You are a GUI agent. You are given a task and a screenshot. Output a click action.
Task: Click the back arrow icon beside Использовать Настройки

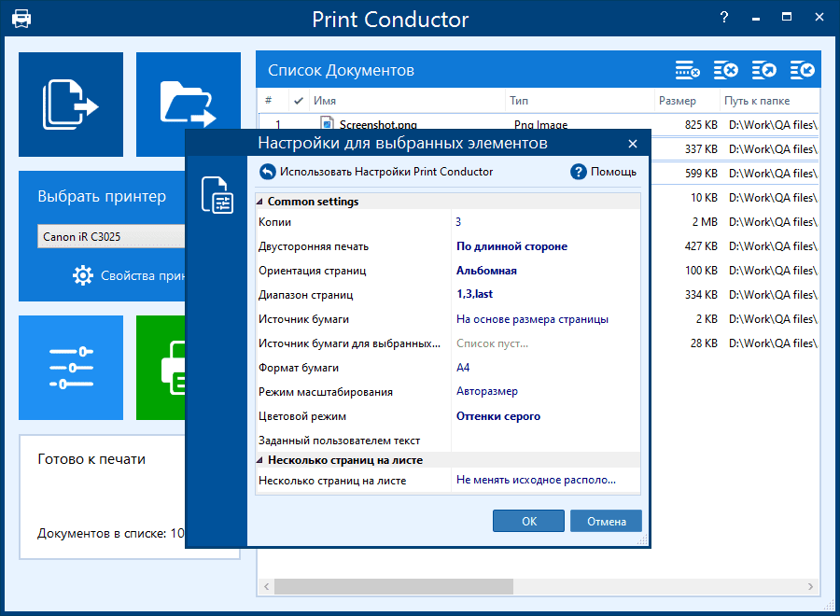[267, 172]
